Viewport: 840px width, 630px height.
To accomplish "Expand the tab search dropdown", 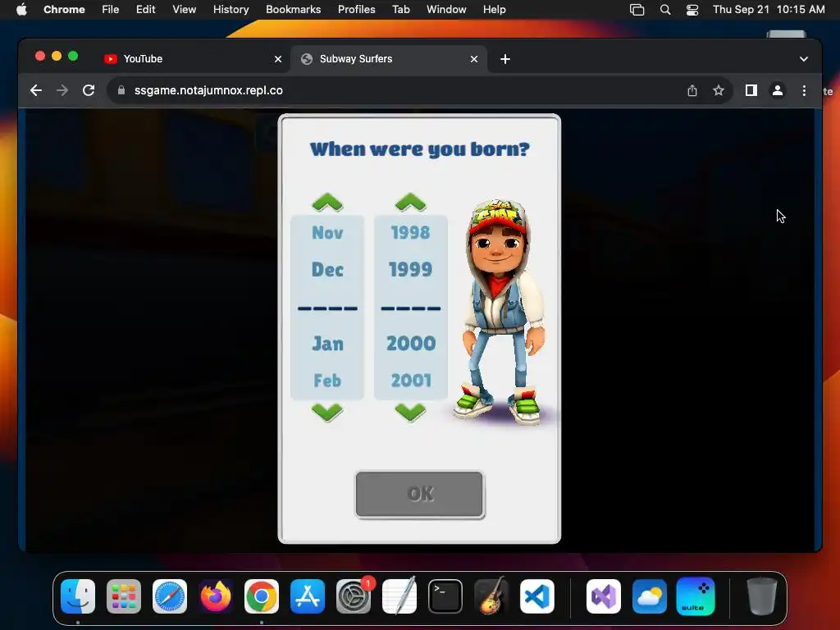I will (804, 59).
